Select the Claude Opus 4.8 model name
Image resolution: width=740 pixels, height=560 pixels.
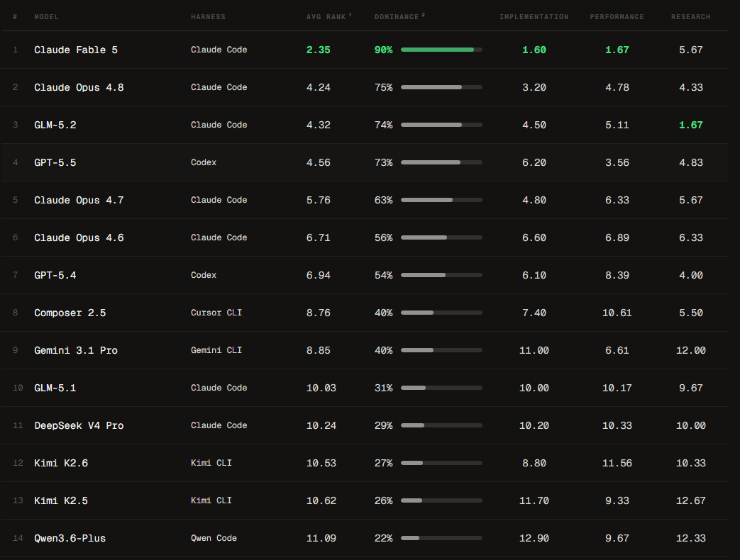[79, 88]
